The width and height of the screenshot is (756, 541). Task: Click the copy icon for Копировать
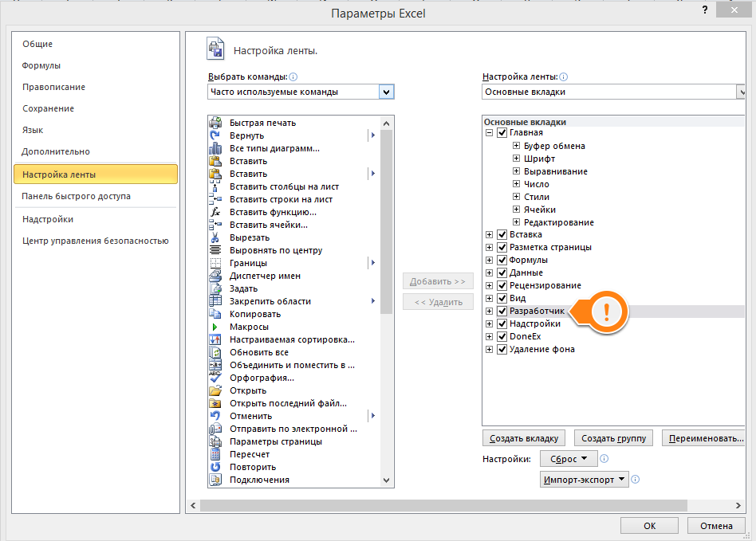(215, 314)
